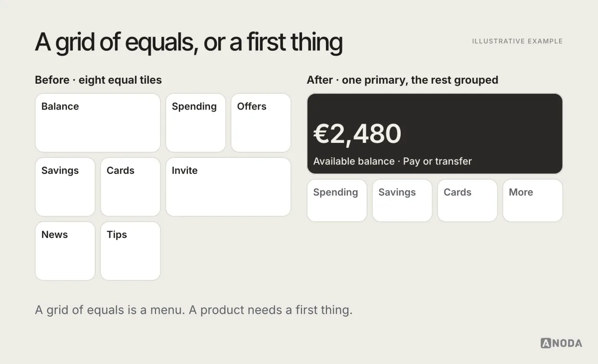Image resolution: width=598 pixels, height=364 pixels.
Task: Open the Savings tile in the Before grid
Action: pyautogui.click(x=65, y=187)
